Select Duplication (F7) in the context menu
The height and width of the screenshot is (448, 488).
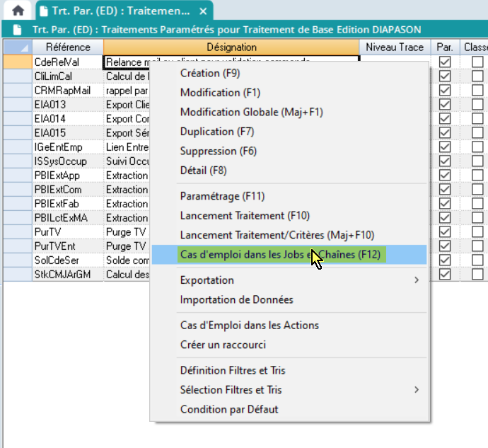(216, 132)
